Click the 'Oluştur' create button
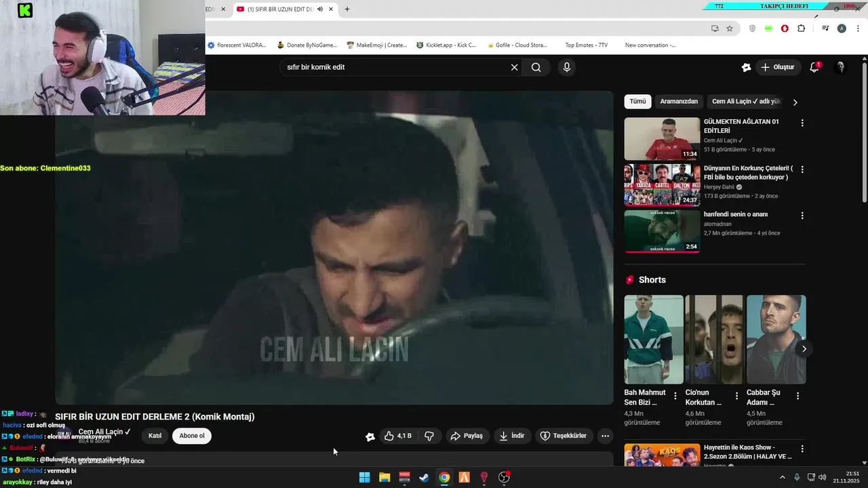 777,67
